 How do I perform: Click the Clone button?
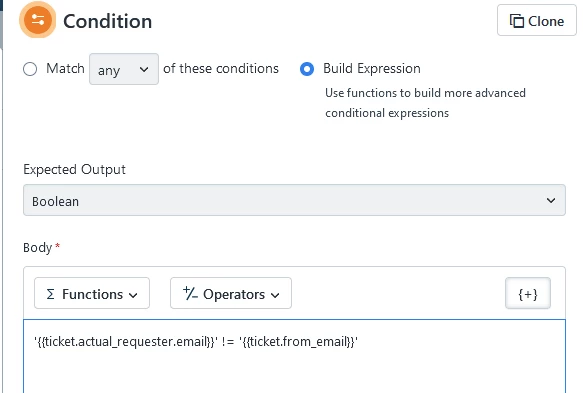tap(537, 20)
